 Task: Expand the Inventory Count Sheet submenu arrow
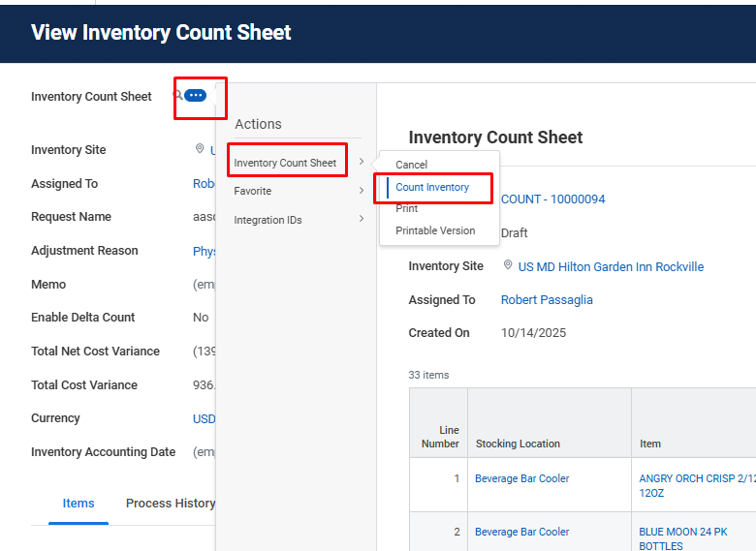pyautogui.click(x=362, y=163)
